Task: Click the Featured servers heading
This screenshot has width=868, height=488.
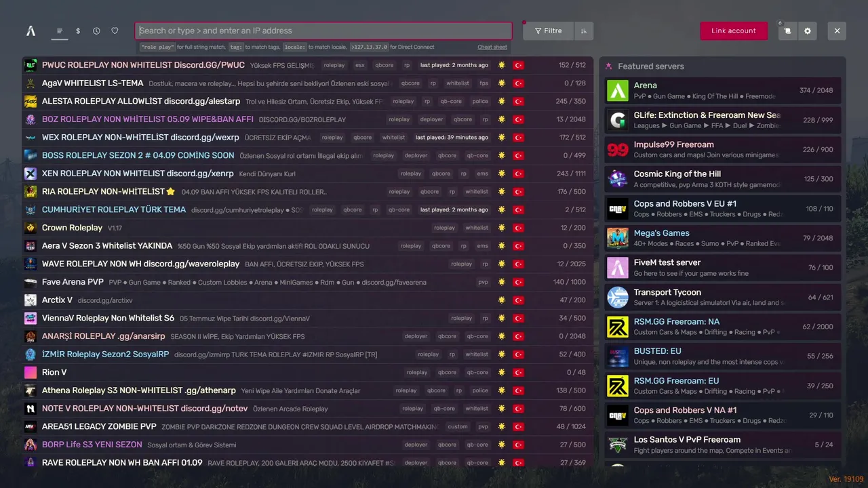Action: 650,66
